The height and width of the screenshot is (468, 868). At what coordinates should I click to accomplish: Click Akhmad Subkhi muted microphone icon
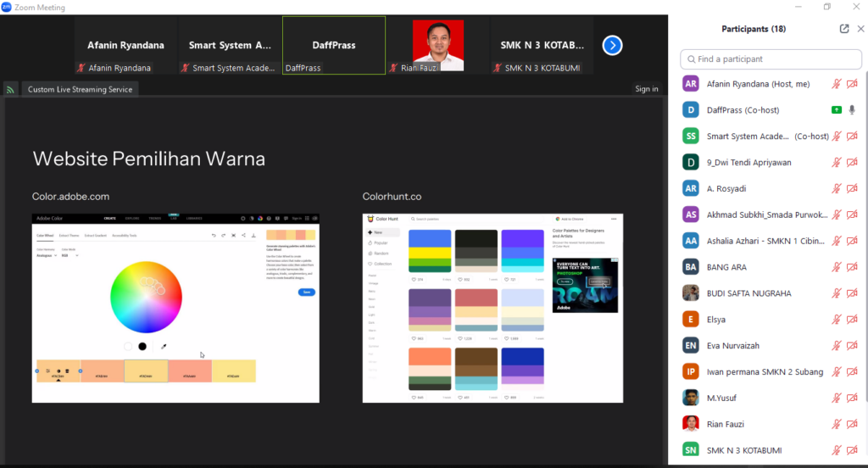[x=837, y=214]
